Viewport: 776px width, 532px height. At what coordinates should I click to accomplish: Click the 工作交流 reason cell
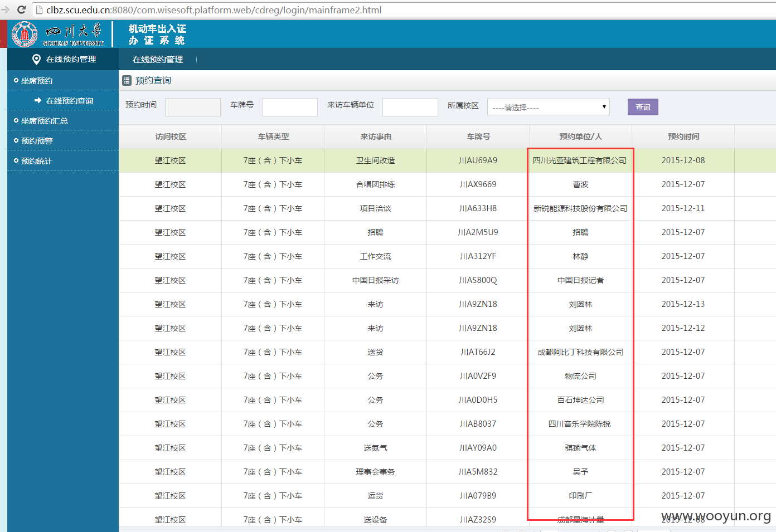coord(376,256)
